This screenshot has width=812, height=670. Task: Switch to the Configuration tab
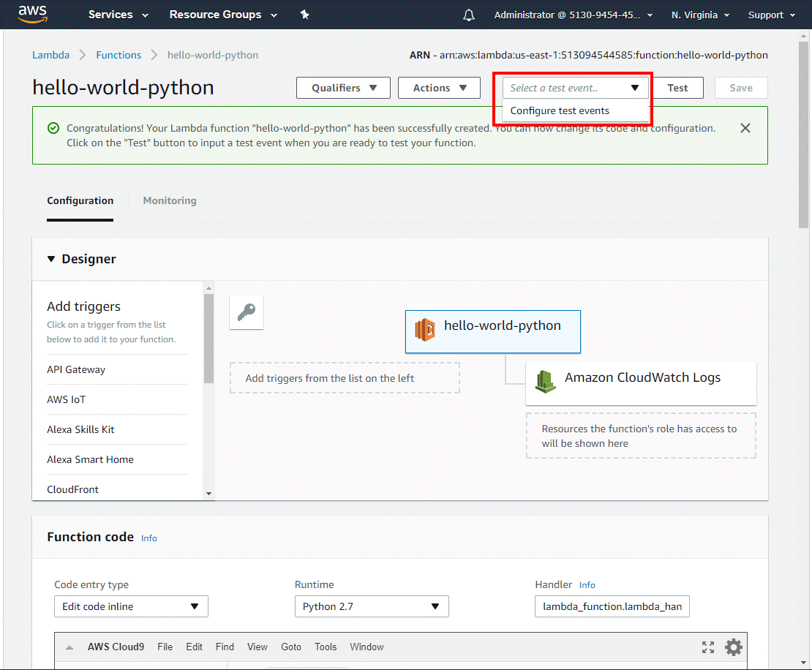coord(80,201)
